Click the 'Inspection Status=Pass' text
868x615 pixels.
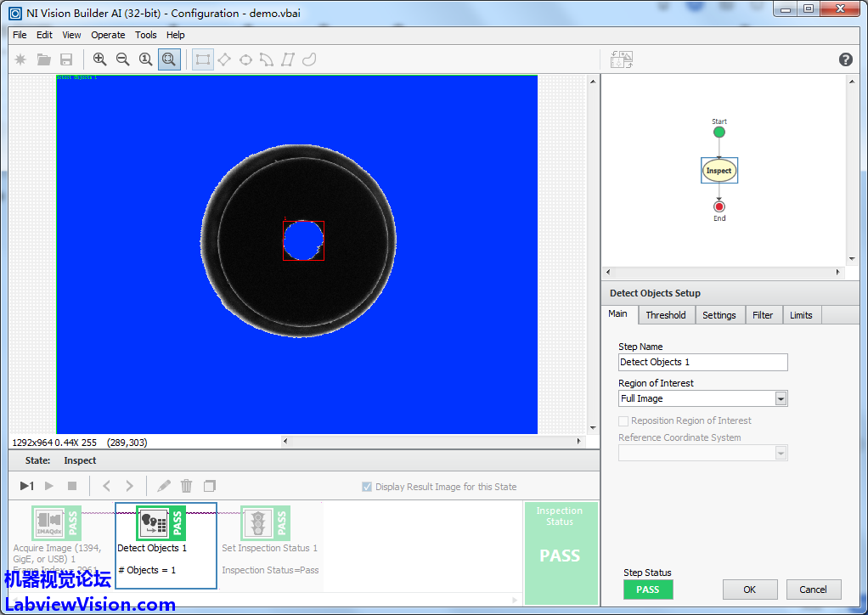[x=270, y=570]
